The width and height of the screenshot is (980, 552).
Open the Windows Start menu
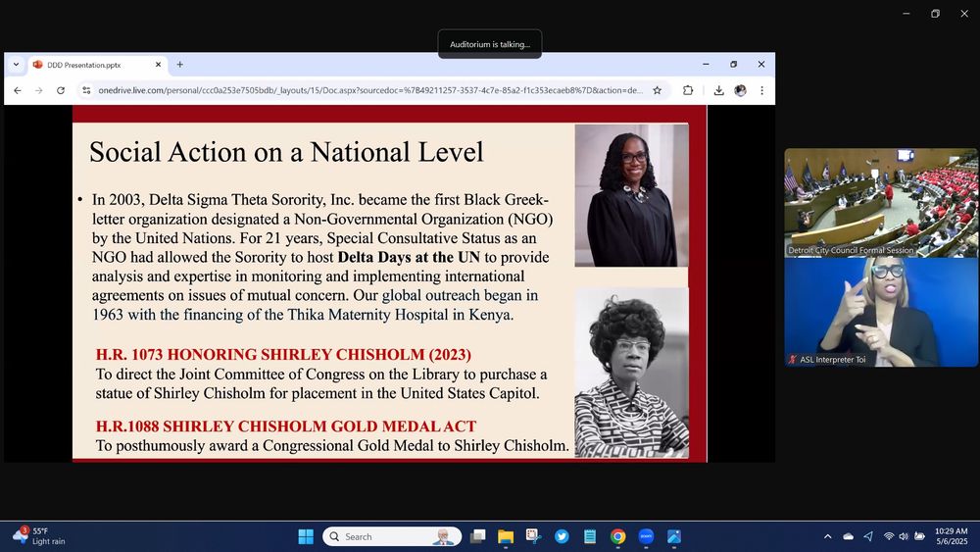pyautogui.click(x=306, y=536)
